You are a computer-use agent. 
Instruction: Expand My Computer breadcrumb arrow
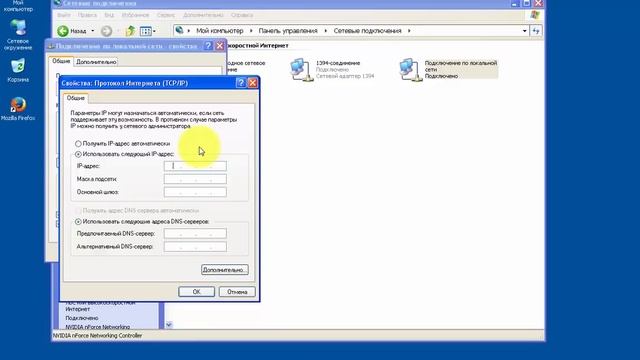tap(251, 31)
